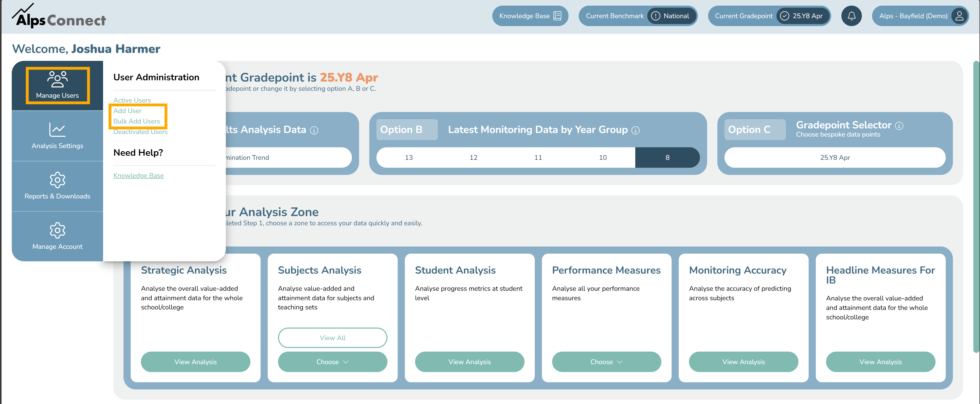Open notifications bell

[851, 16]
